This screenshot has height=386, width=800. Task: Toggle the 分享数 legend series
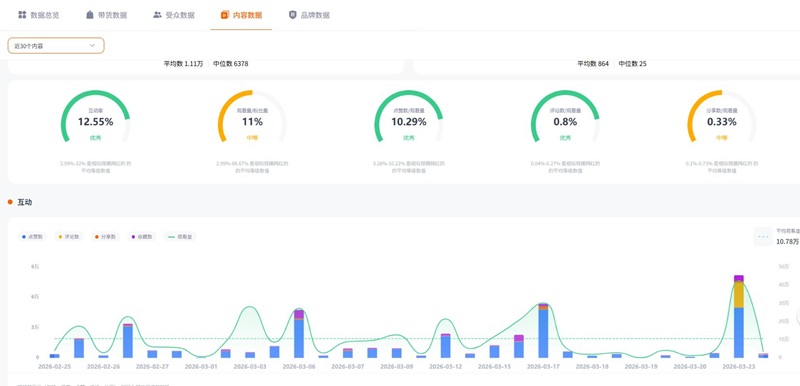(105, 237)
